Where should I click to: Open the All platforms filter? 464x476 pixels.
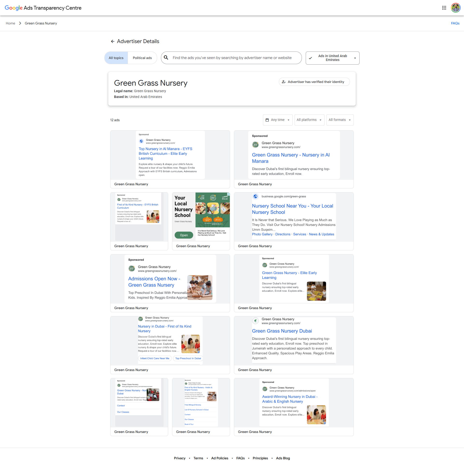[x=309, y=120]
